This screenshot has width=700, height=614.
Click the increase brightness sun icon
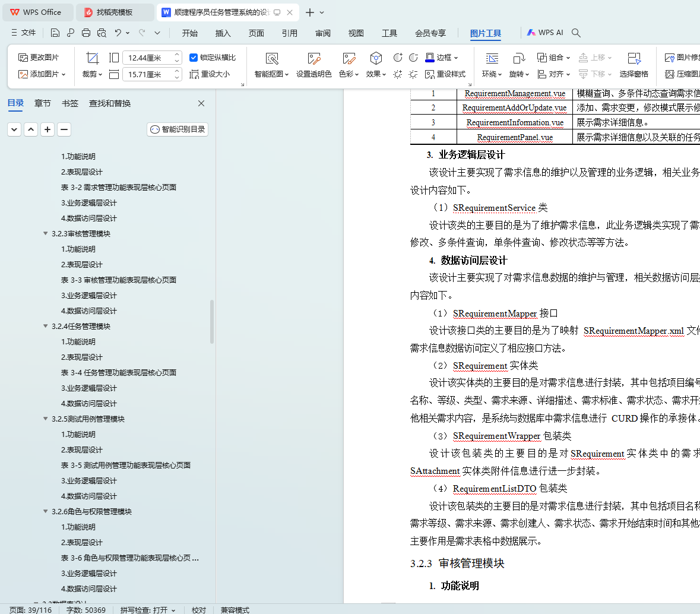tap(397, 74)
